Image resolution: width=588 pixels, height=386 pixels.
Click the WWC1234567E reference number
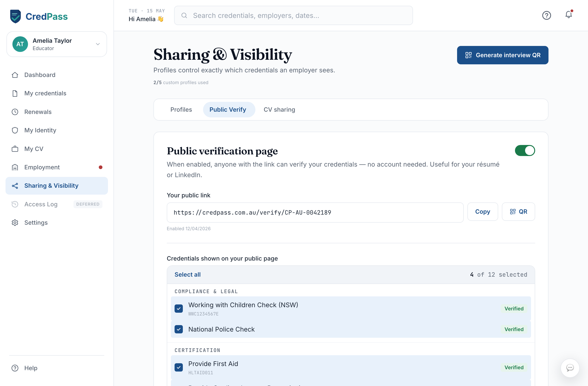click(x=203, y=314)
